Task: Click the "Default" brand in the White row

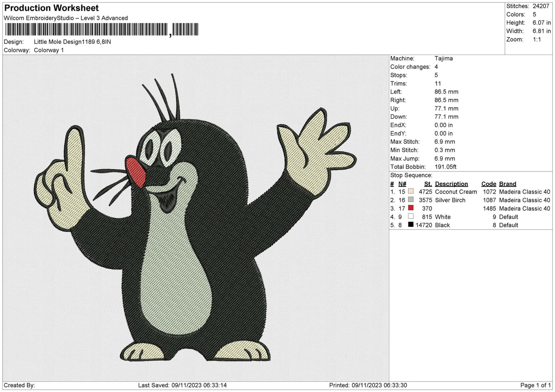Action: pyautogui.click(x=509, y=217)
